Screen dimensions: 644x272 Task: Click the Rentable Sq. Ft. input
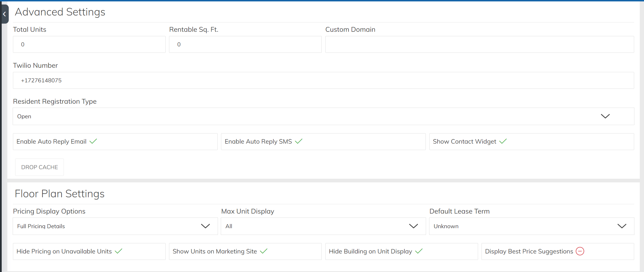(245, 44)
